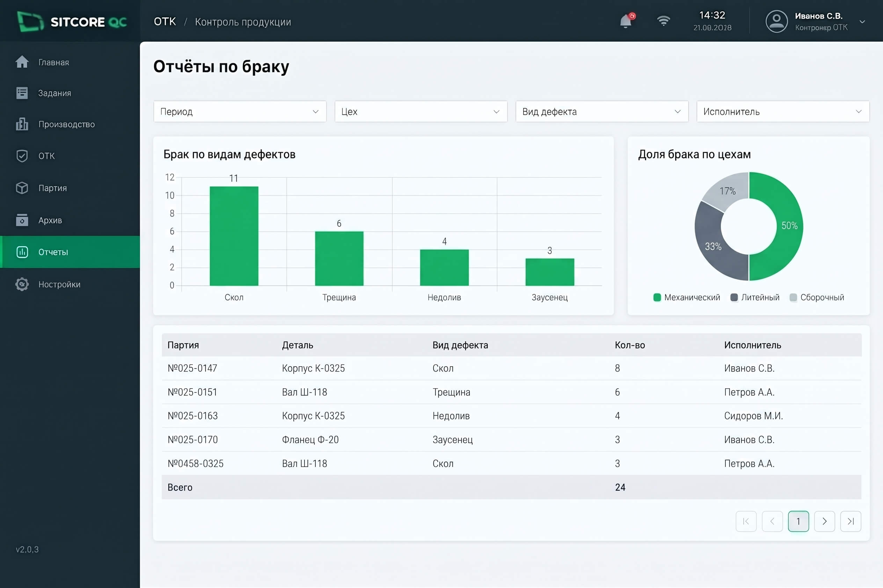Go to the next page

[x=824, y=521]
